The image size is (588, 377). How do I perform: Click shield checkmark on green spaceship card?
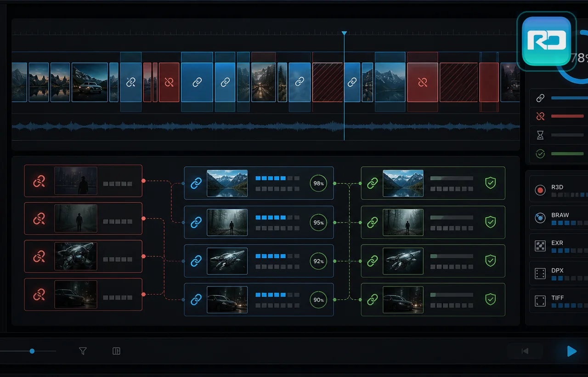[x=491, y=261]
